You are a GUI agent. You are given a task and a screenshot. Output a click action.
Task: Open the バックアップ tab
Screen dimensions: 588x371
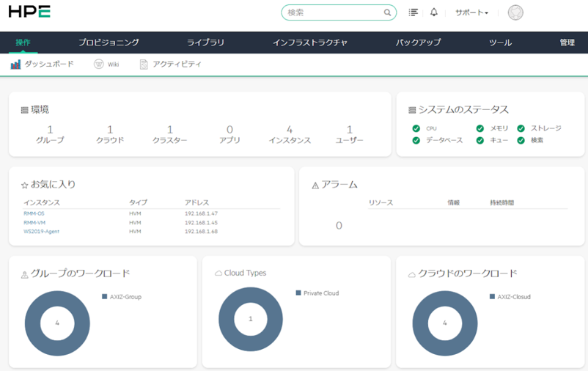(418, 43)
